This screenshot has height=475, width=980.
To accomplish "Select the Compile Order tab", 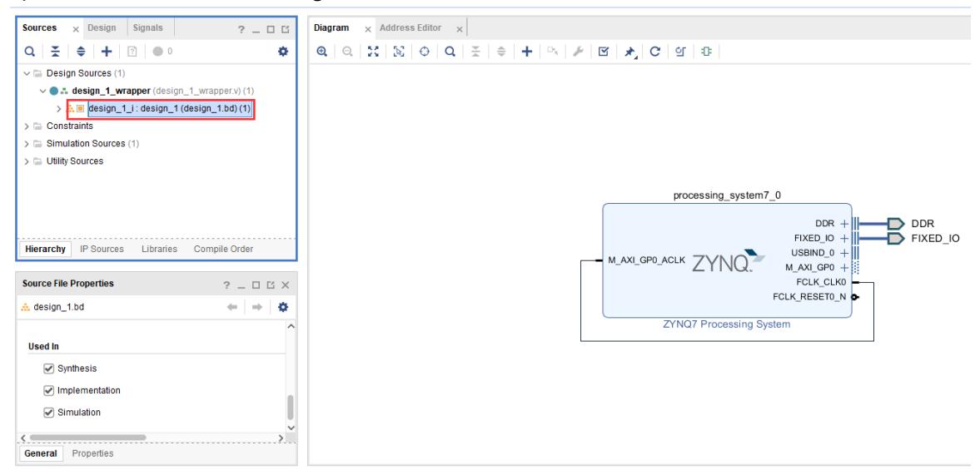I will (223, 249).
